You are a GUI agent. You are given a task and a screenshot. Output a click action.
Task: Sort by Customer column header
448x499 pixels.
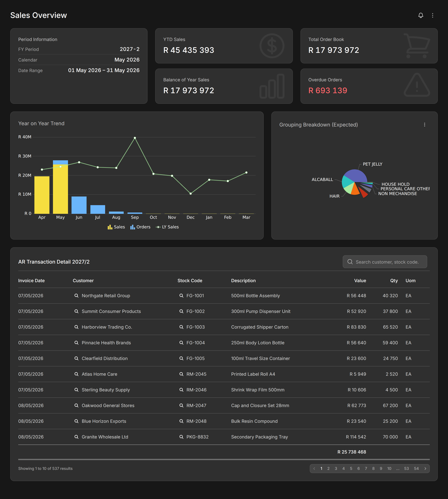tap(83, 280)
